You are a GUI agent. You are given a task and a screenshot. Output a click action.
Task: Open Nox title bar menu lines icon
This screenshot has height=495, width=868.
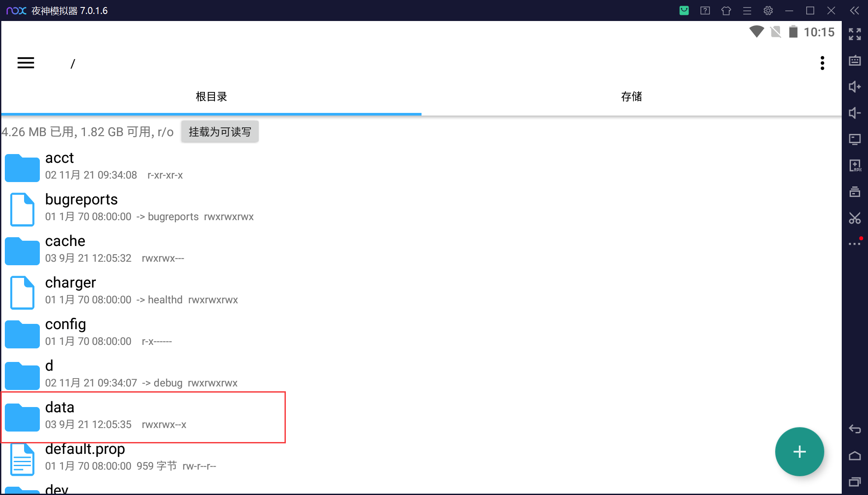coord(747,11)
